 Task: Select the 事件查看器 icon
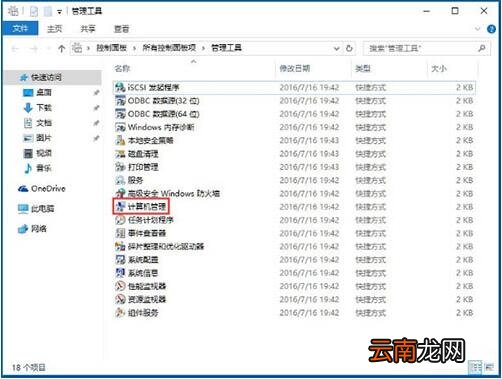coord(120,233)
